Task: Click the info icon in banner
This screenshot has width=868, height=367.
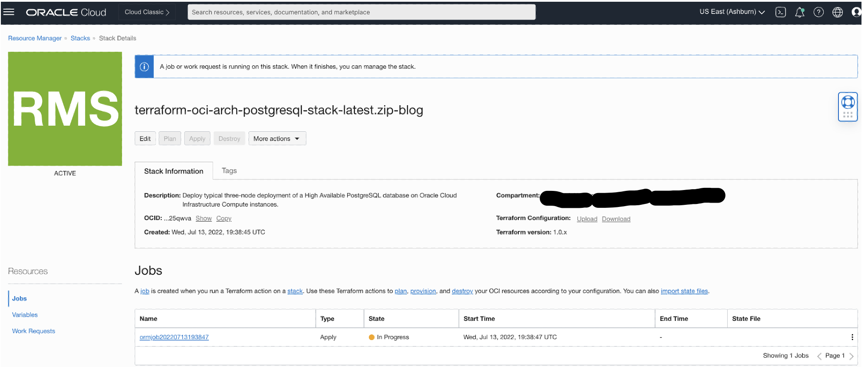Action: (144, 67)
